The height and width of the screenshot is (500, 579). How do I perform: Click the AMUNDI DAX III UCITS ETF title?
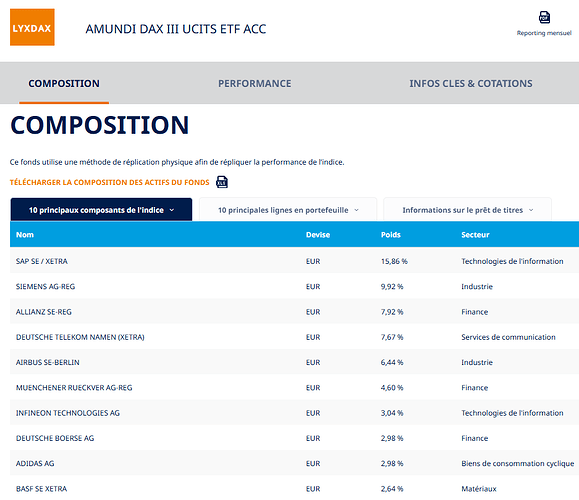pos(176,29)
